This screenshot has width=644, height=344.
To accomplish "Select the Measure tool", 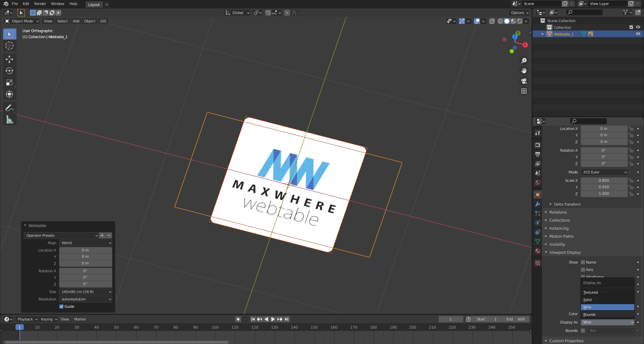I will (9, 120).
